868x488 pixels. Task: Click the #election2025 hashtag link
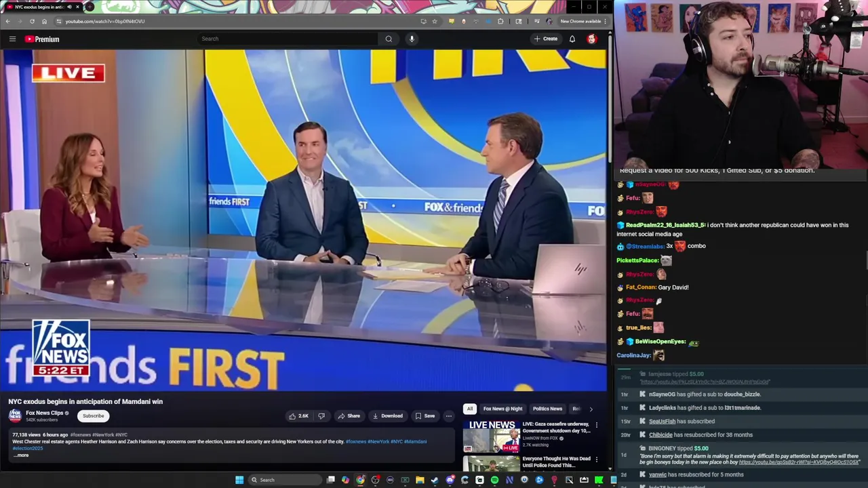27,448
